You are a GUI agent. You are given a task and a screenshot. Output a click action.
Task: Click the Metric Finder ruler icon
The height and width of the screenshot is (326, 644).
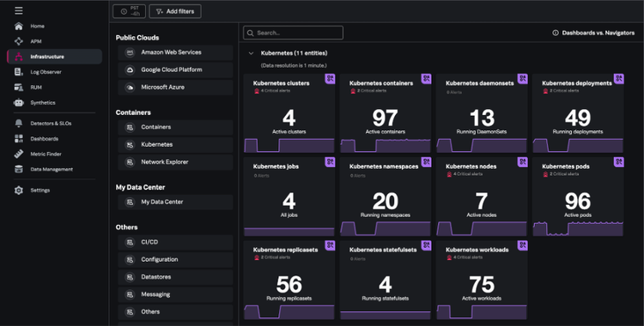(19, 154)
